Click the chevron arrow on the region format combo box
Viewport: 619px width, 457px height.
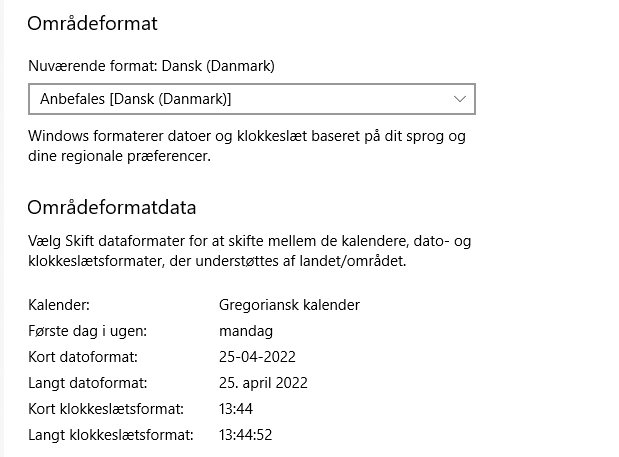coord(459,99)
